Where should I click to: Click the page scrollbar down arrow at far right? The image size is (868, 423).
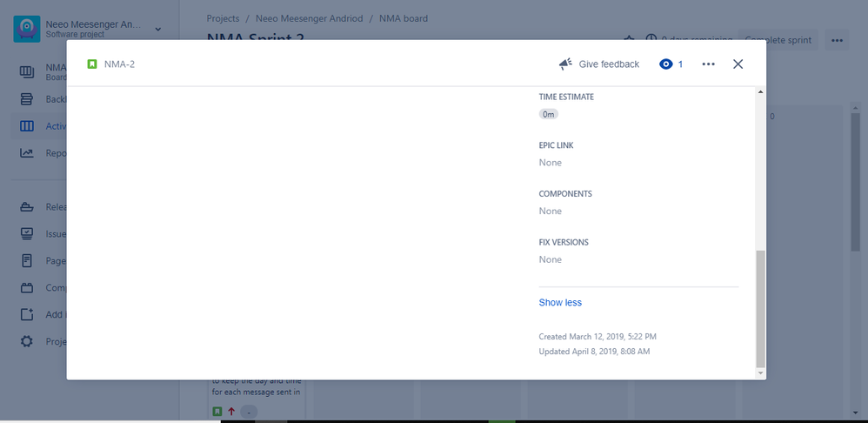pos(855,413)
